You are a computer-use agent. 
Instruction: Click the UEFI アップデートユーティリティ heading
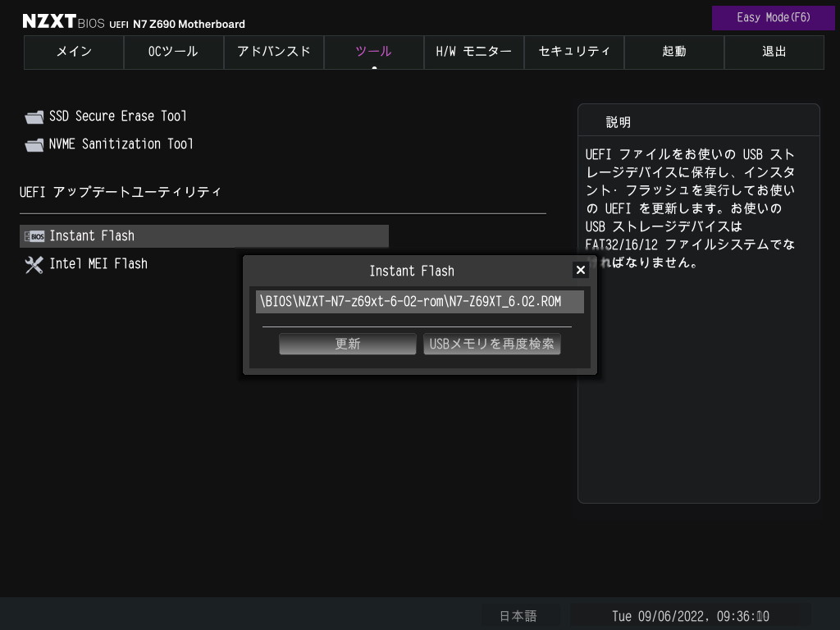click(x=120, y=192)
